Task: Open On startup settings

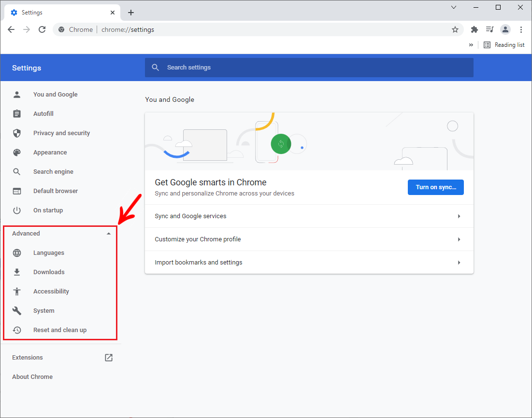Action: coord(48,210)
